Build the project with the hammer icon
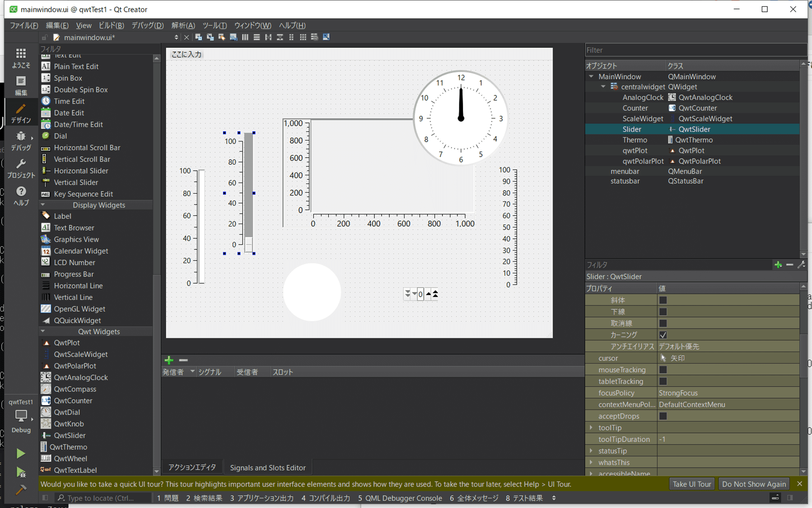The width and height of the screenshot is (812, 508). 21,490
